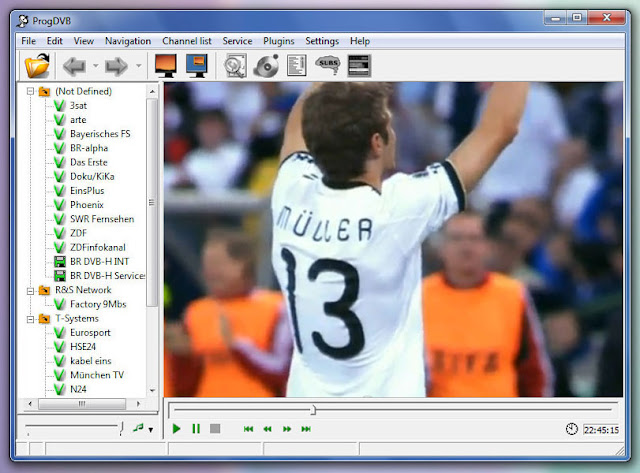Open the program guide list icon
This screenshot has width=640, height=473.
click(x=297, y=65)
